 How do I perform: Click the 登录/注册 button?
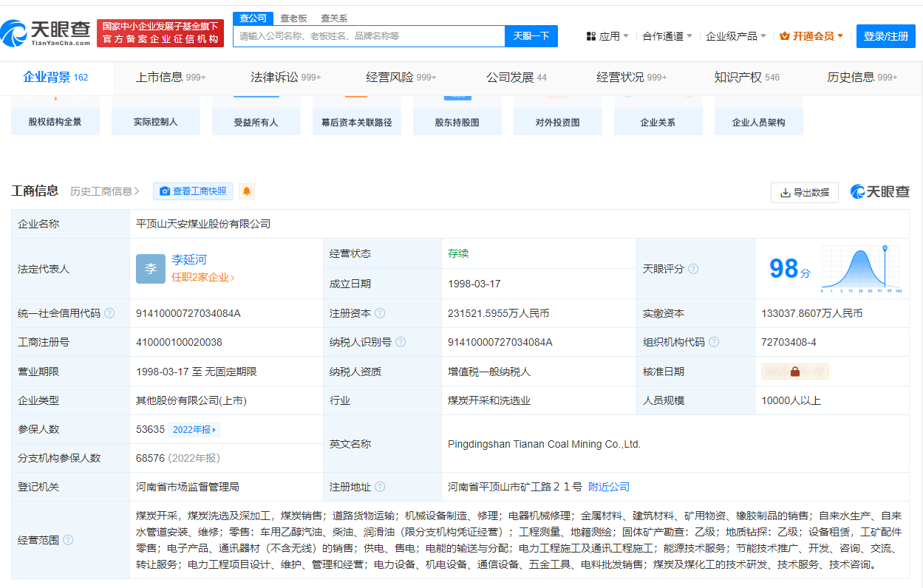pos(885,35)
